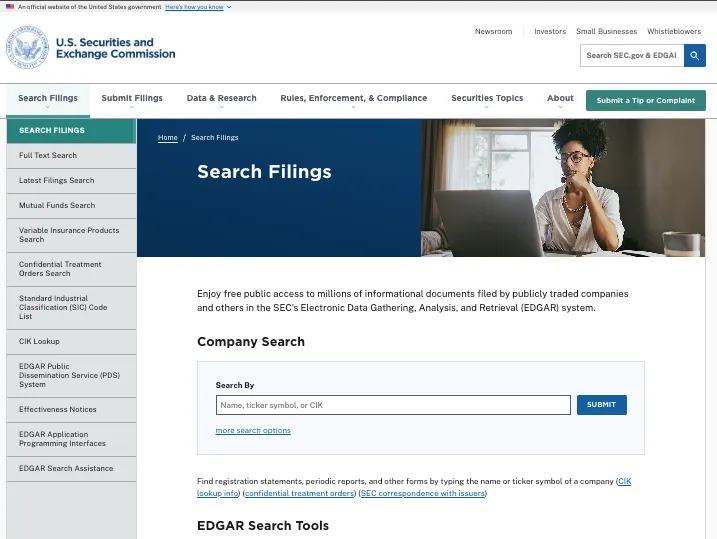
Task: Focus the Search SEC.gov & EDGAR field
Action: coord(632,56)
